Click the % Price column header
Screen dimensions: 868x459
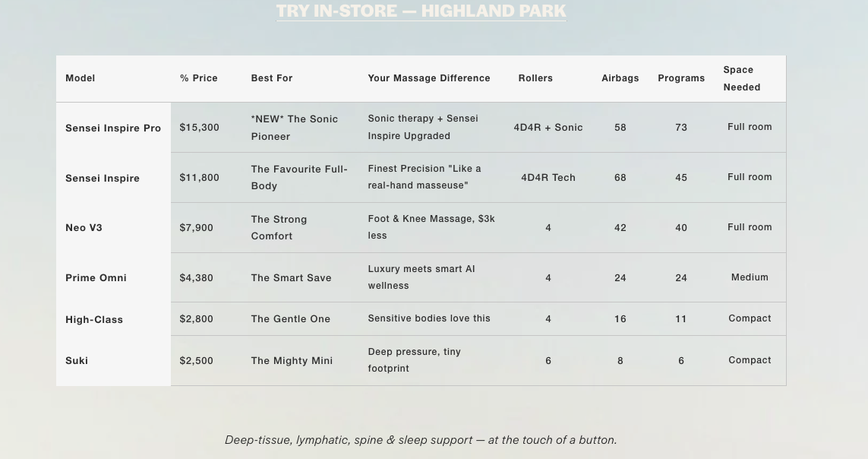click(199, 78)
